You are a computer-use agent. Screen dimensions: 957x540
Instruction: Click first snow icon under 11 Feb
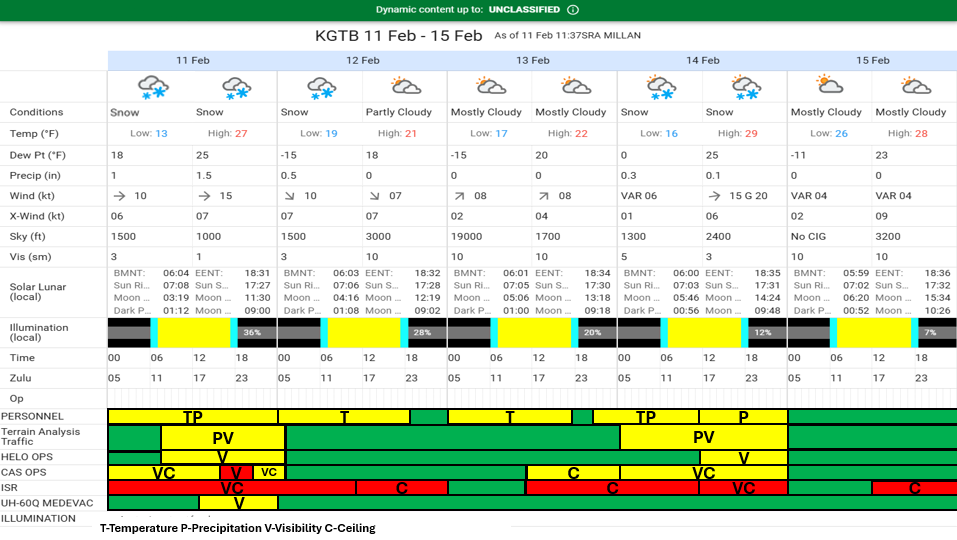point(151,87)
